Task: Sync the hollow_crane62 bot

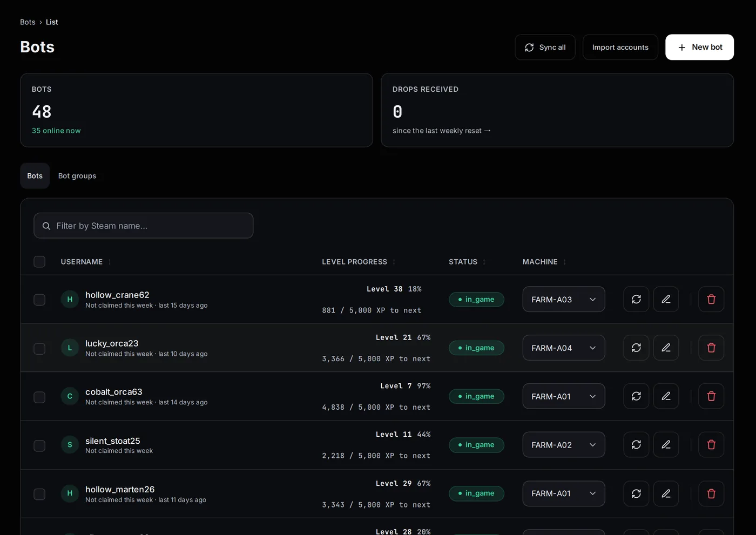Action: click(x=636, y=299)
